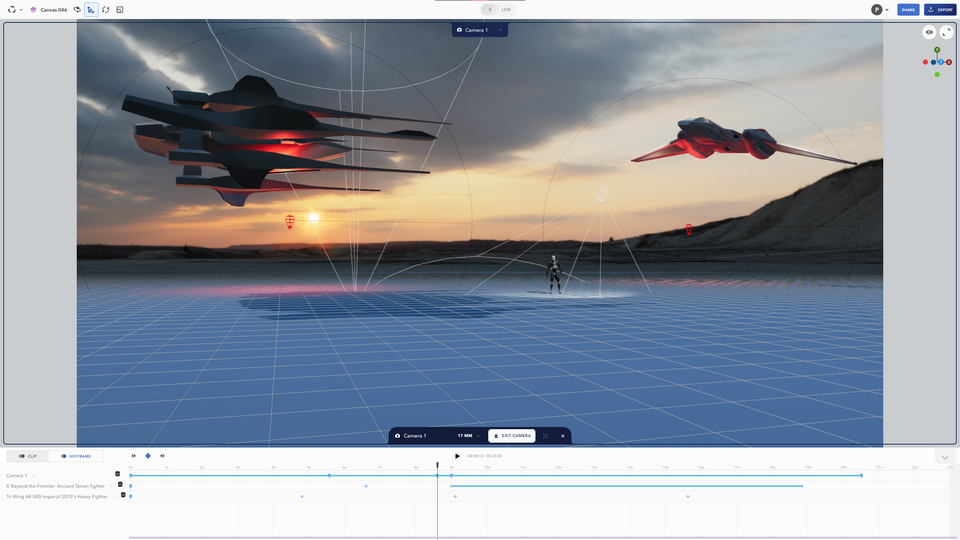Click the Exit Camera button
The height and width of the screenshot is (540, 960).
tap(512, 436)
